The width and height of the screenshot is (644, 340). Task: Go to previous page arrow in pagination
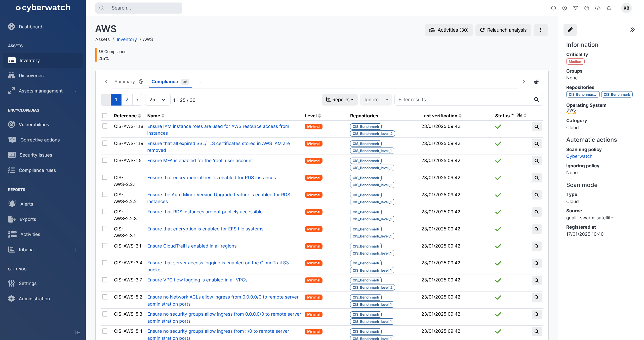[x=106, y=100]
